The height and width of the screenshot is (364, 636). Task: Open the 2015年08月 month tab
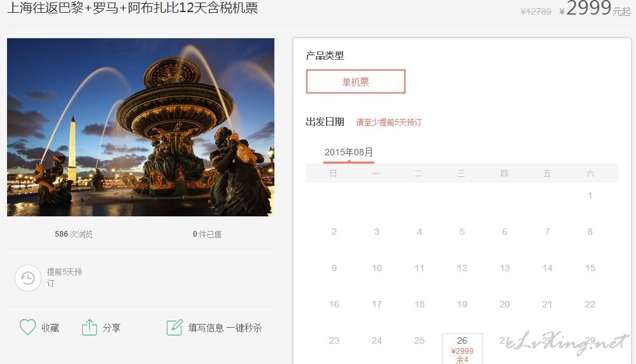click(x=349, y=153)
